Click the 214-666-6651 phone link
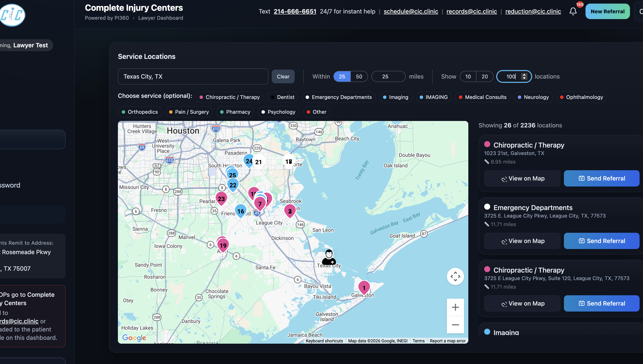Viewport: 643px width, 364px height. tap(295, 11)
